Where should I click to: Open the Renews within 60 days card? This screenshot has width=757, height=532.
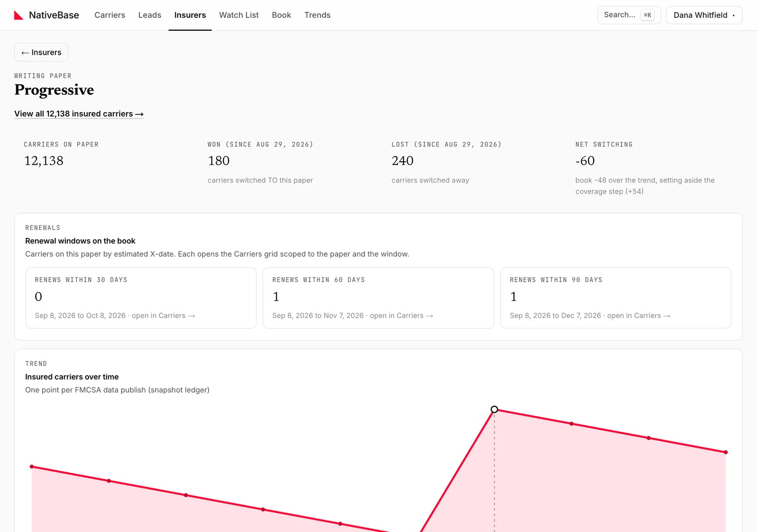(378, 298)
